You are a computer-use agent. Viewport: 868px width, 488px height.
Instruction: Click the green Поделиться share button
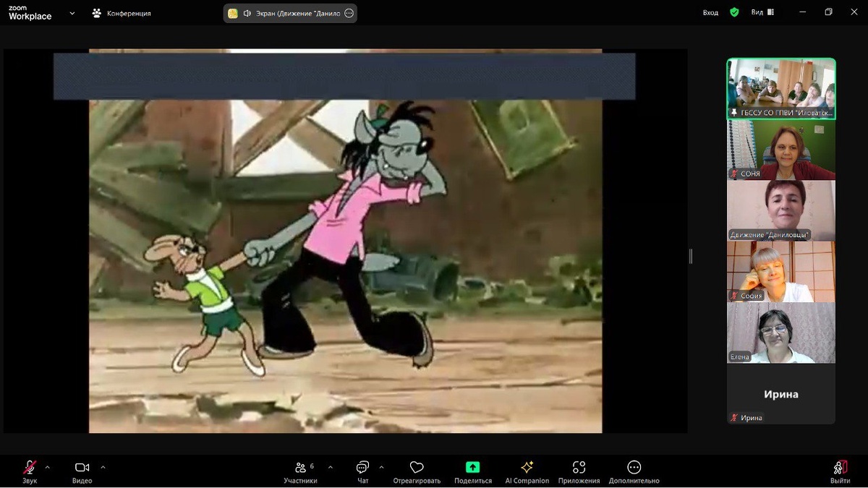(472, 472)
